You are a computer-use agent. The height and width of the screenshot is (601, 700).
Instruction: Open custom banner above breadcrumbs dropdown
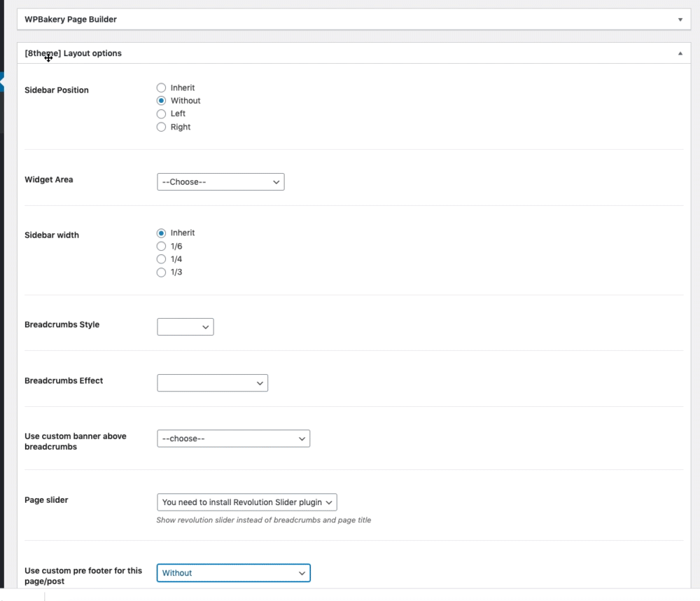233,439
